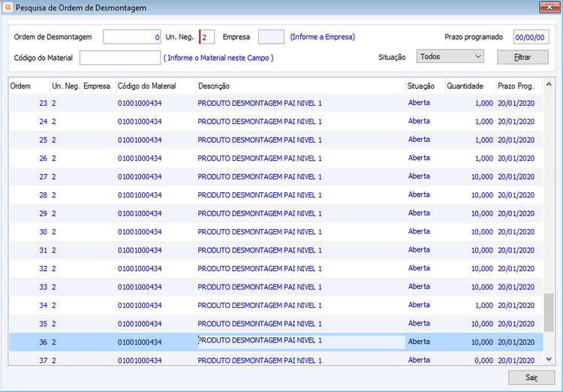Focus the Ordem de Desmontagem field
The image size is (563, 392).
132,37
